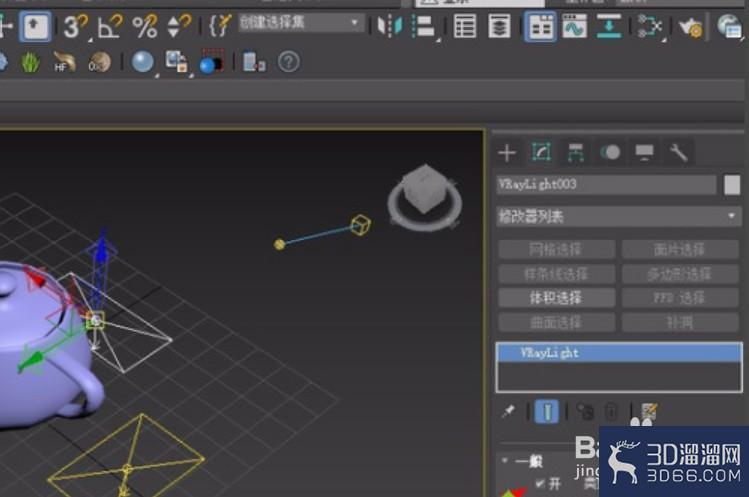Image resolution: width=749 pixels, height=497 pixels.
Task: Toggle Show End Result button
Action: point(547,411)
